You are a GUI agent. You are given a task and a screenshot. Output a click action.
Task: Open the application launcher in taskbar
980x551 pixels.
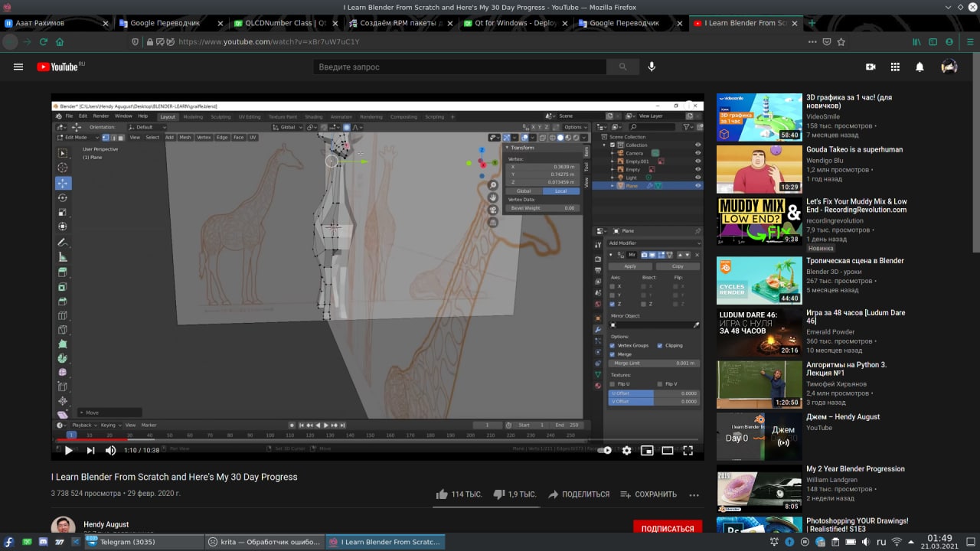[x=8, y=542]
